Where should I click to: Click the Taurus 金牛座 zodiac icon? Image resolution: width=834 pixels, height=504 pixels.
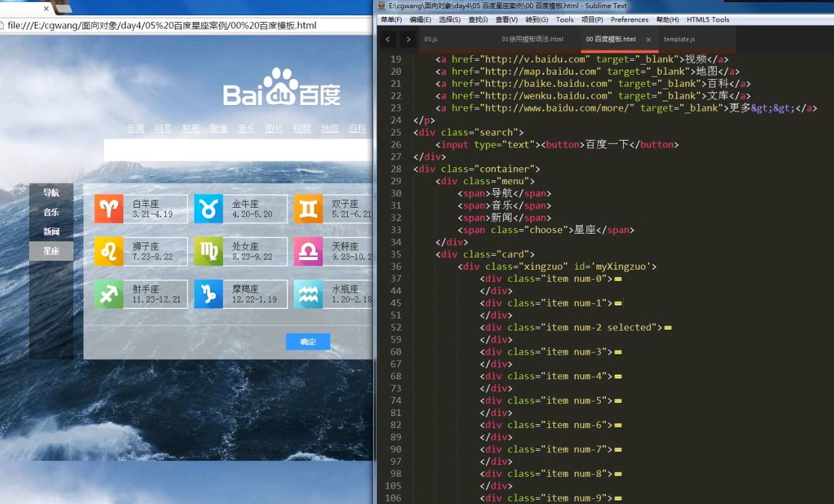208,209
